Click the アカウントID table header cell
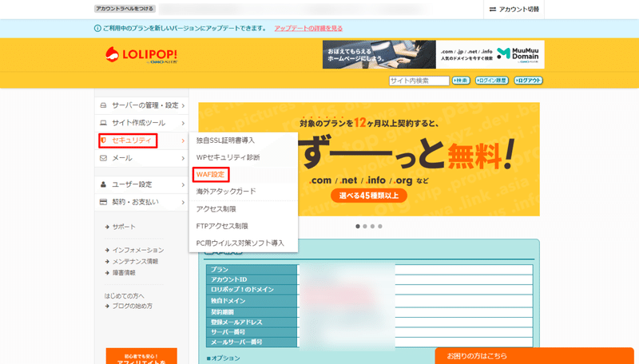Screen dimensions: 639x364 click(252, 279)
